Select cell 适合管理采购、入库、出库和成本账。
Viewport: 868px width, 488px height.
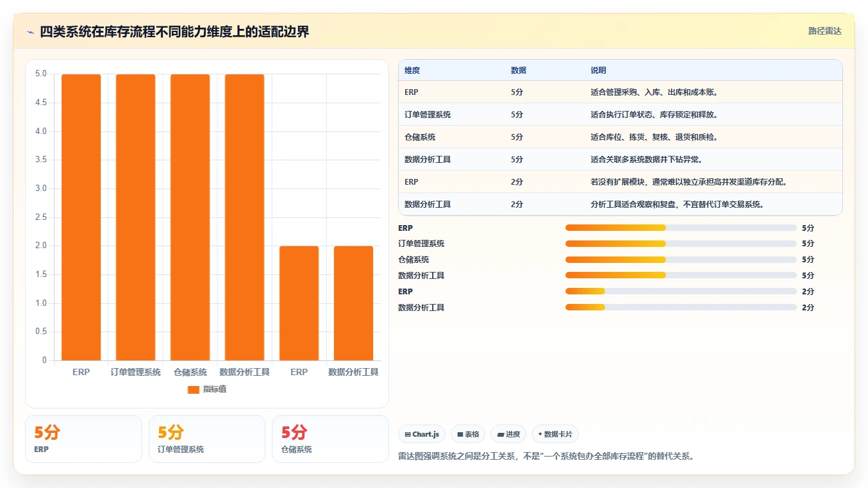[655, 92]
